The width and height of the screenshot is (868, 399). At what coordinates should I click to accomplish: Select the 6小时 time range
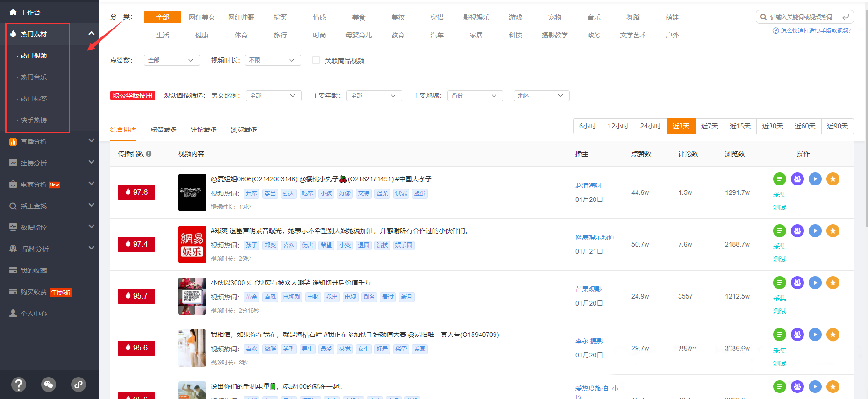[x=588, y=126]
